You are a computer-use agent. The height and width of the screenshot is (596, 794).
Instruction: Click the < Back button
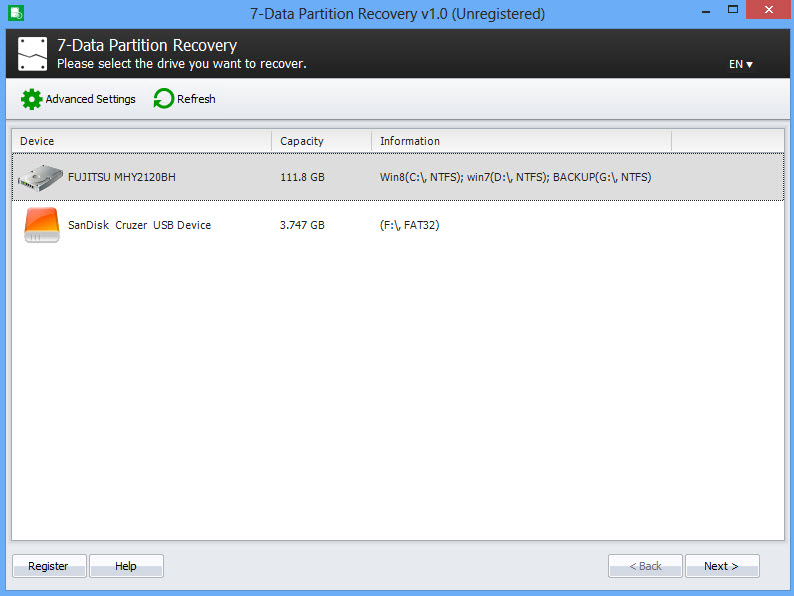(x=645, y=566)
